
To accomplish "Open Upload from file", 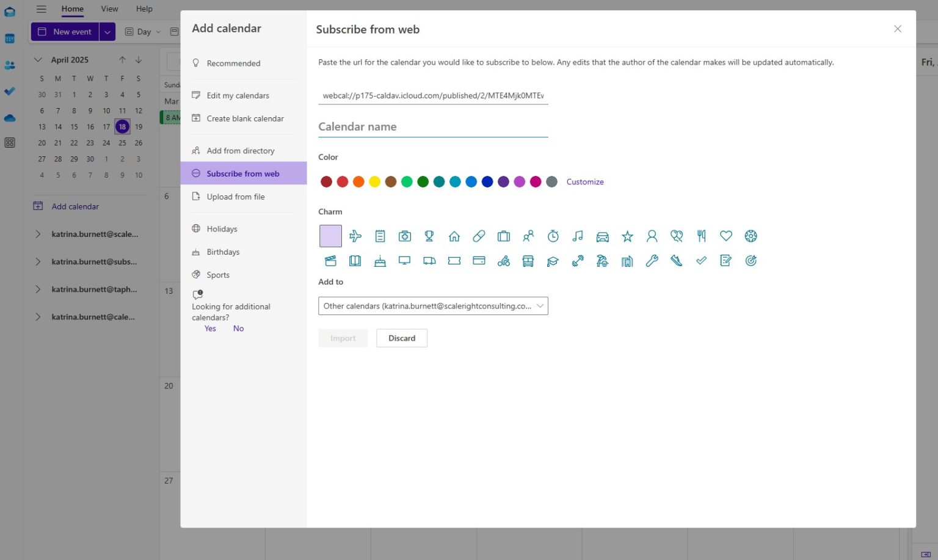I will (x=244, y=197).
